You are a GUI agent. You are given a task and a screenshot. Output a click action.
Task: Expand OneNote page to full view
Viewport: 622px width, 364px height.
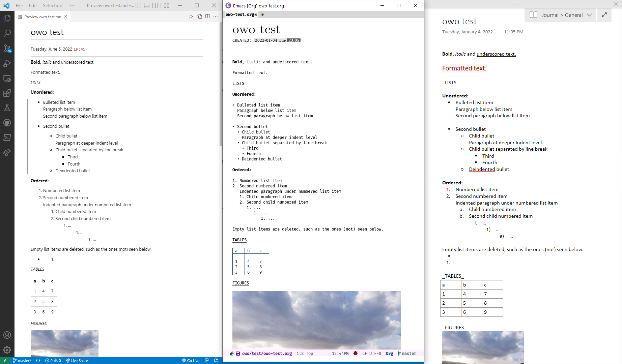(x=604, y=15)
